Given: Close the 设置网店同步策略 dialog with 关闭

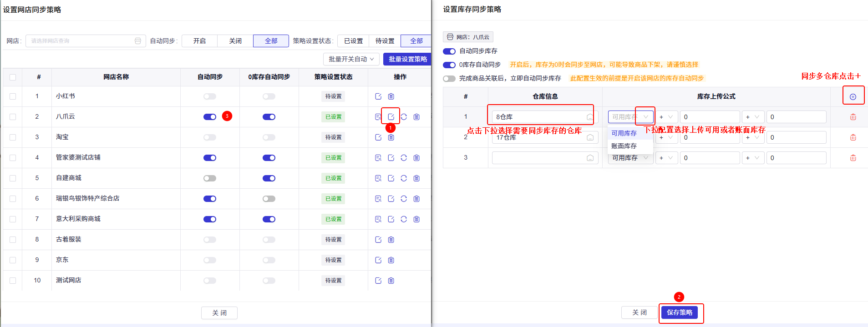Looking at the screenshot, I should point(219,313).
